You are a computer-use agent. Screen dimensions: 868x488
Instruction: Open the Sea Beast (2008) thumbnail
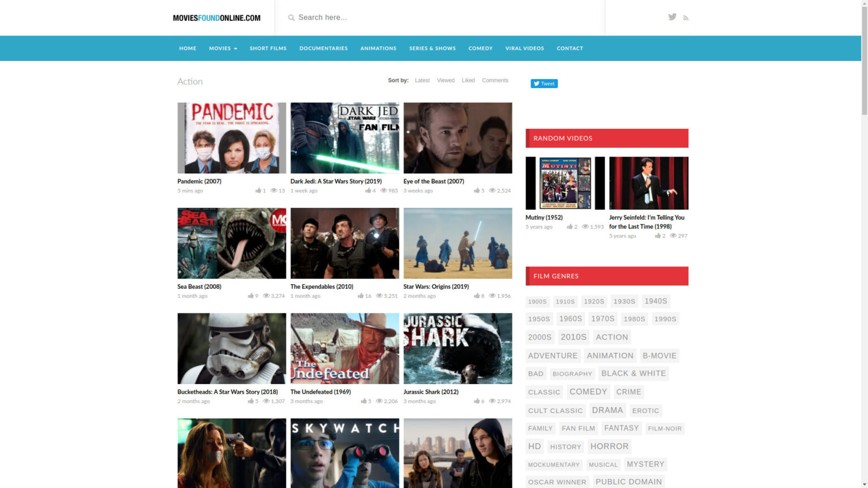tap(231, 243)
